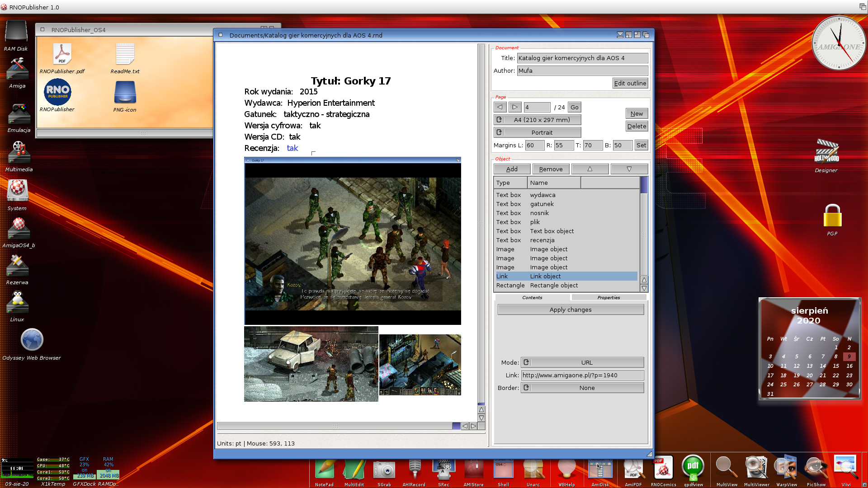Create a New page
868x488 pixels.
637,113
